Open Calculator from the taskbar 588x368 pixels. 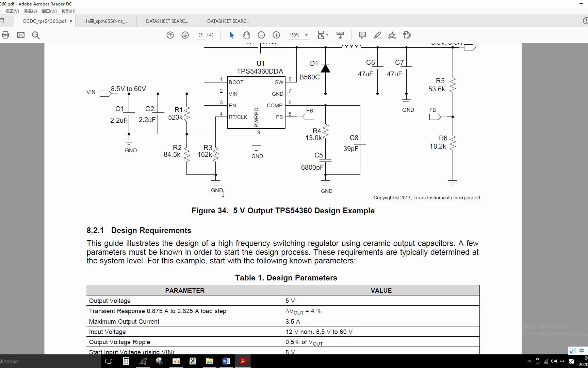coord(126,361)
